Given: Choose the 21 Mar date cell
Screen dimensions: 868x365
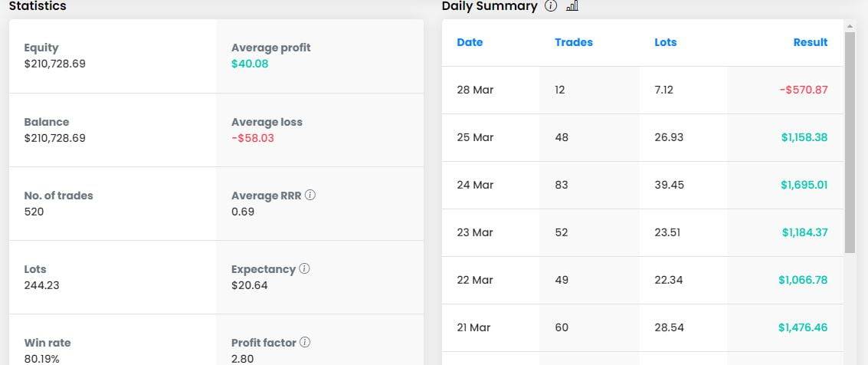Looking at the screenshot, I should point(475,327).
